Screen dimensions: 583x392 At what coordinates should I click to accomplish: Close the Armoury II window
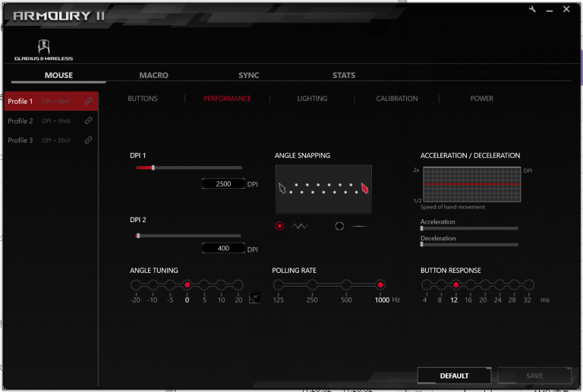click(x=566, y=9)
